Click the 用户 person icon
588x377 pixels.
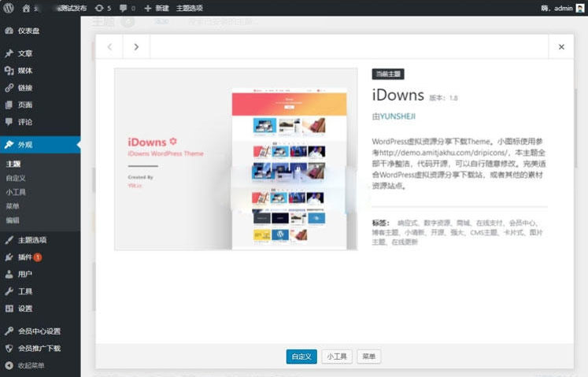[x=9, y=274]
